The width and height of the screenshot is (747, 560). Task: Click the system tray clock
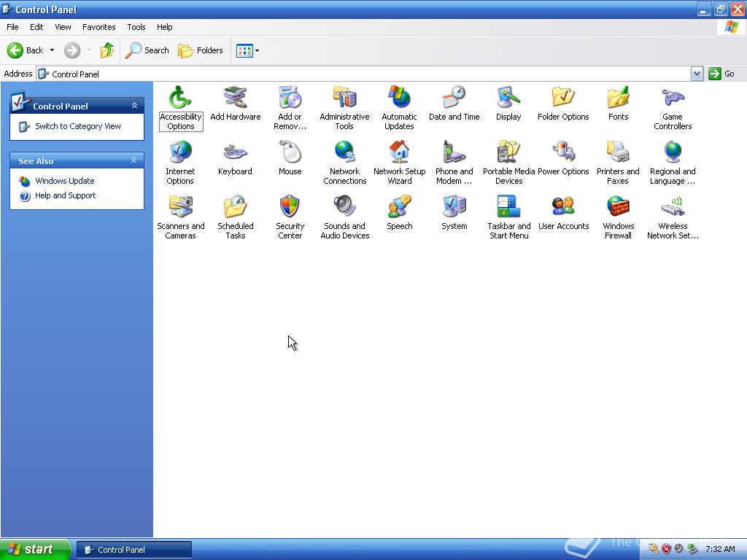[x=720, y=549]
